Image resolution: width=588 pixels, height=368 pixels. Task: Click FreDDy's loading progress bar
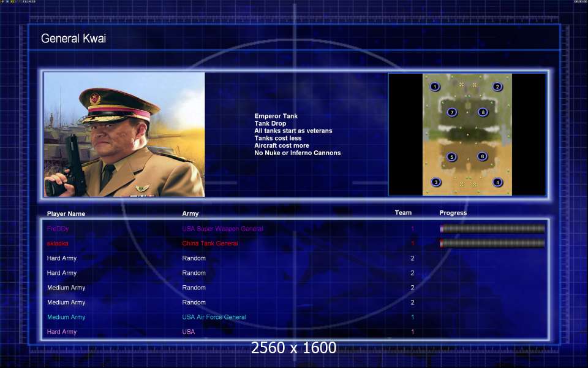(492, 229)
